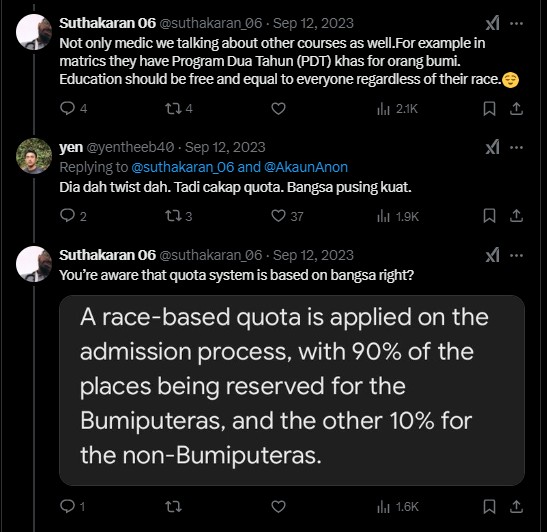Open the @AkaunAnon mention link
Viewport: 547px width, 532px height.
point(306,167)
